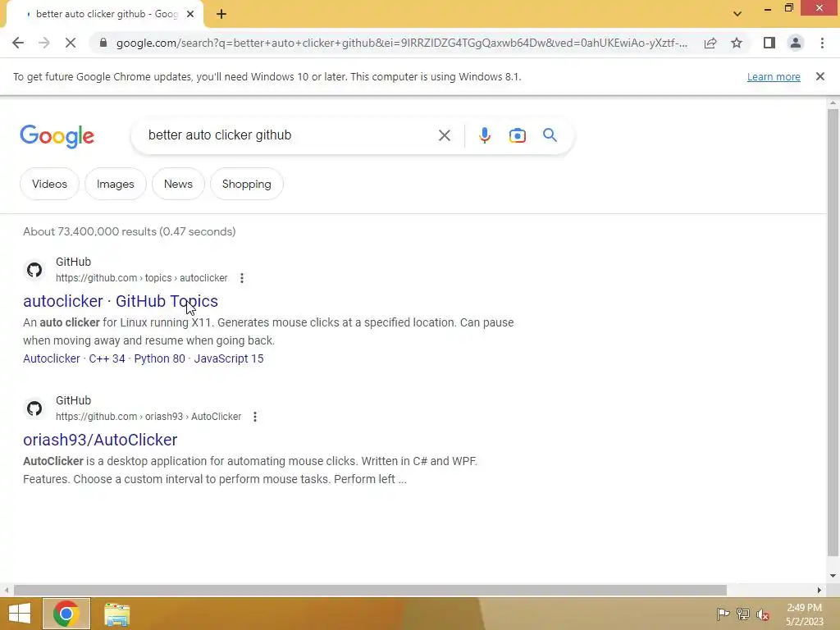Switch to the Images results filter

[x=115, y=184]
